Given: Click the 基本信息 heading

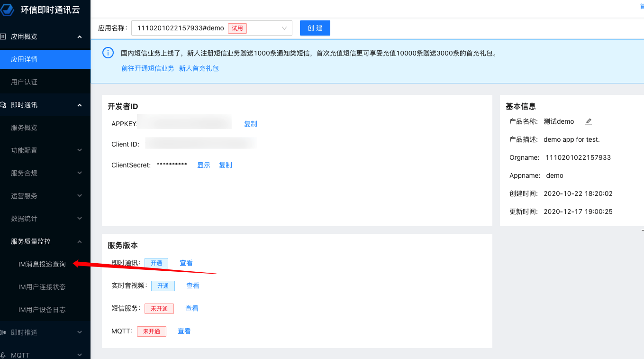Looking at the screenshot, I should 521,106.
